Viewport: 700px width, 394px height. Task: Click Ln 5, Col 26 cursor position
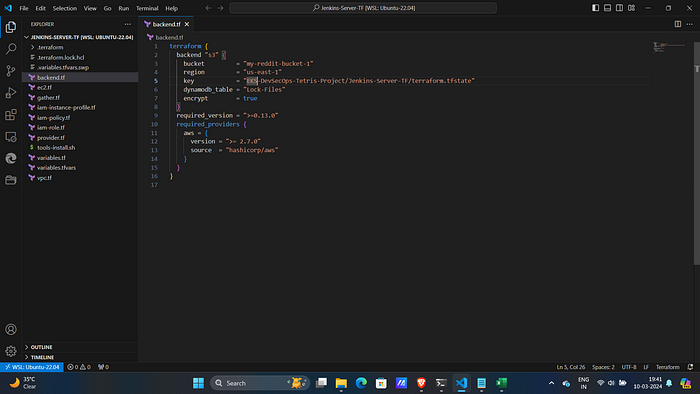pos(571,367)
